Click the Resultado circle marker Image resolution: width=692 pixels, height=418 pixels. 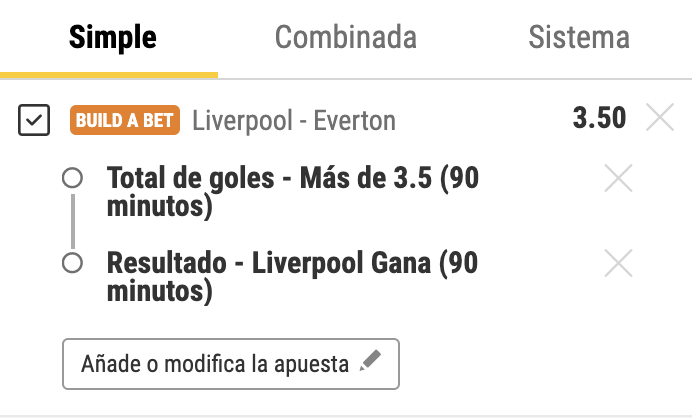[x=72, y=263]
